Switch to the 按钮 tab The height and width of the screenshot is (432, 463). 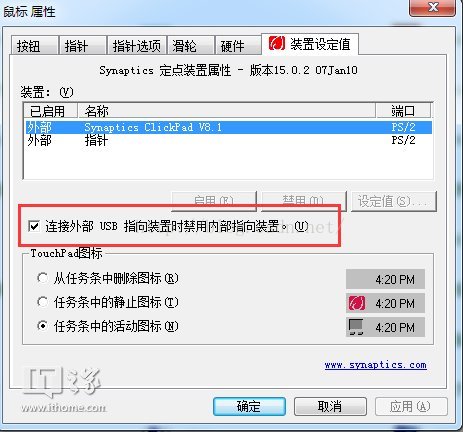click(34, 45)
